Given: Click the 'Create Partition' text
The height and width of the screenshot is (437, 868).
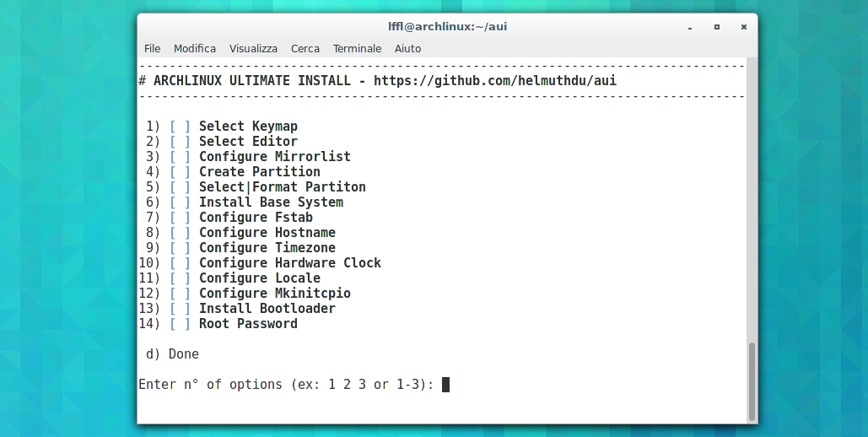Looking at the screenshot, I should tap(260, 172).
